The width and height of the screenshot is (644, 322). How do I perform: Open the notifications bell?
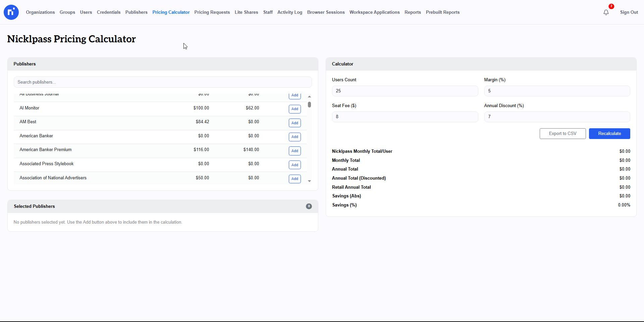tap(606, 12)
